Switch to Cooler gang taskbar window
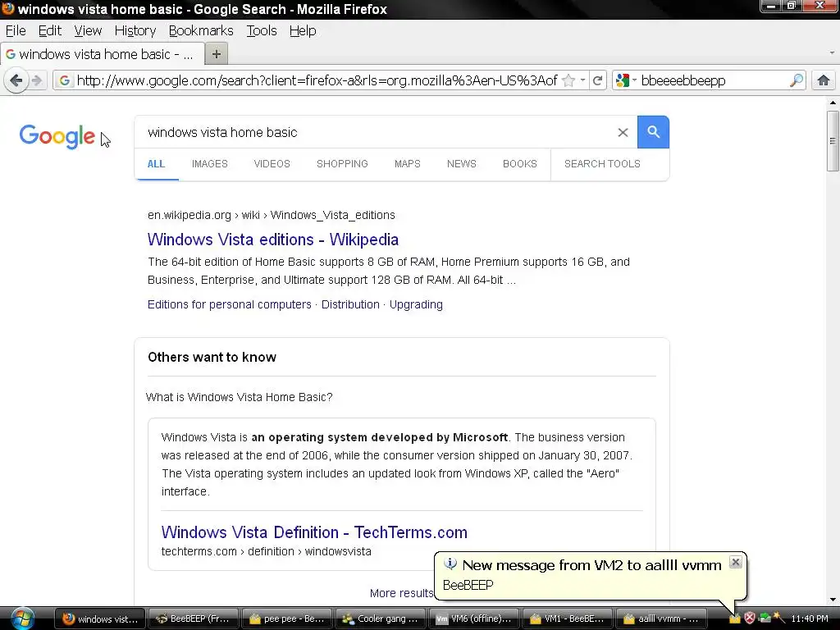The width and height of the screenshot is (840, 630). (381, 619)
